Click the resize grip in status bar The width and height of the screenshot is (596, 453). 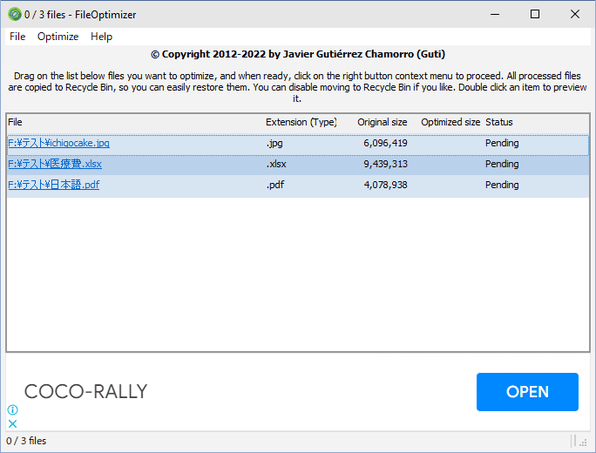coord(582,442)
